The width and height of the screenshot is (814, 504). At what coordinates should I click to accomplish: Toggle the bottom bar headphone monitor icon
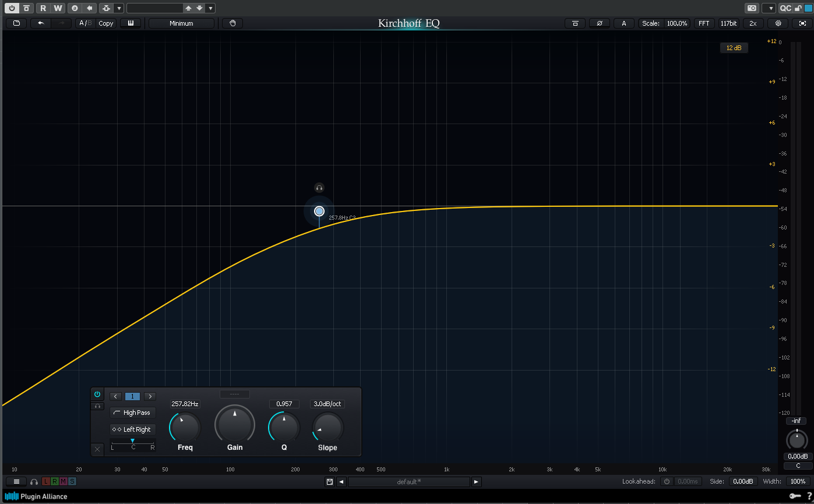(34, 482)
